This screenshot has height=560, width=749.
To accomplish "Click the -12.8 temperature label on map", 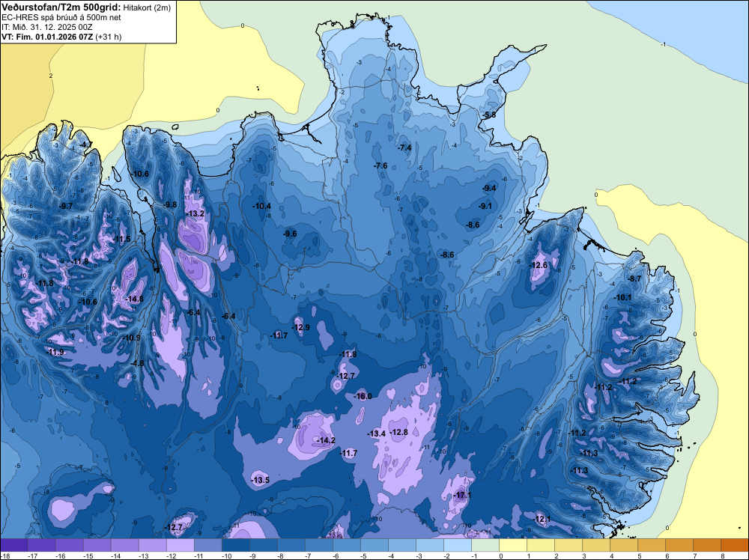I will [399, 433].
